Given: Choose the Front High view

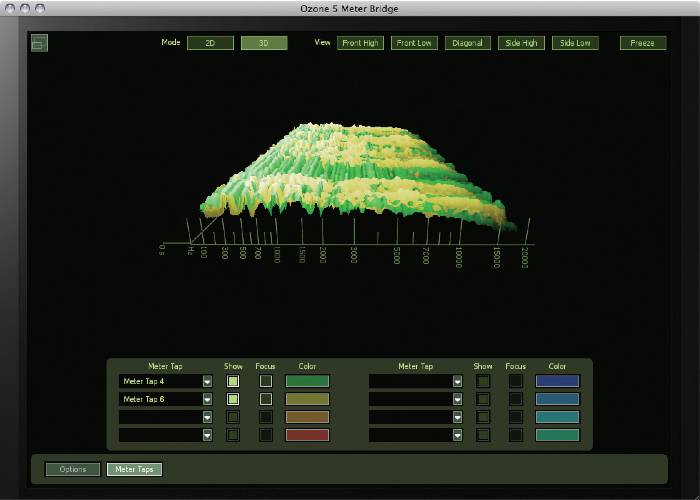Looking at the screenshot, I should 360,43.
